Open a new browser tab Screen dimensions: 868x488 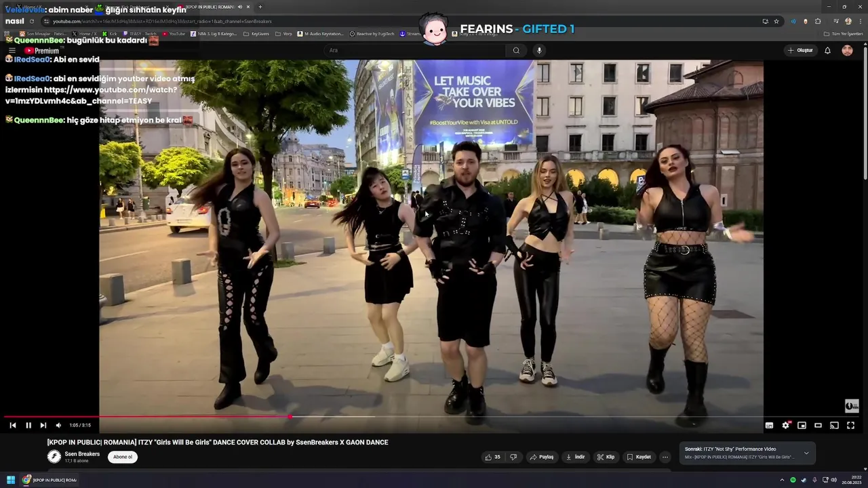pos(260,7)
